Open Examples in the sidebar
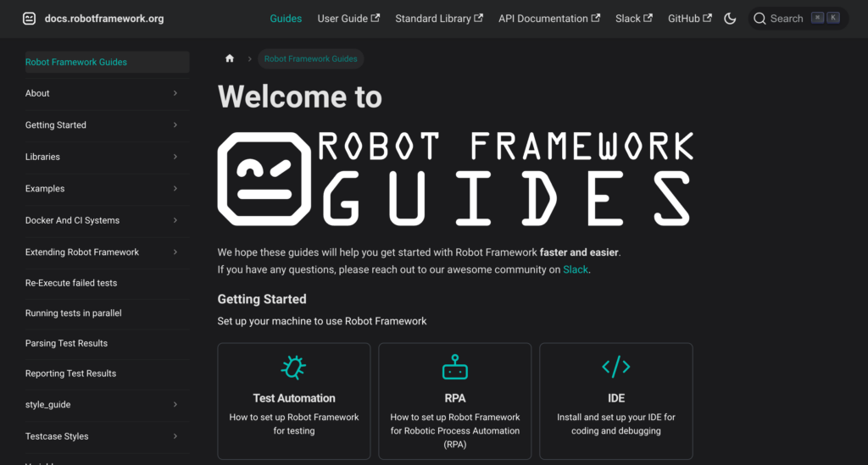The height and width of the screenshot is (465, 868). (45, 189)
